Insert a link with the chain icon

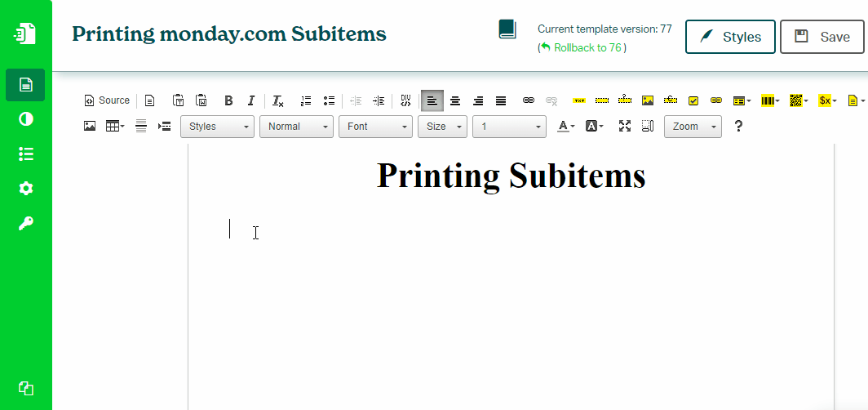click(529, 100)
